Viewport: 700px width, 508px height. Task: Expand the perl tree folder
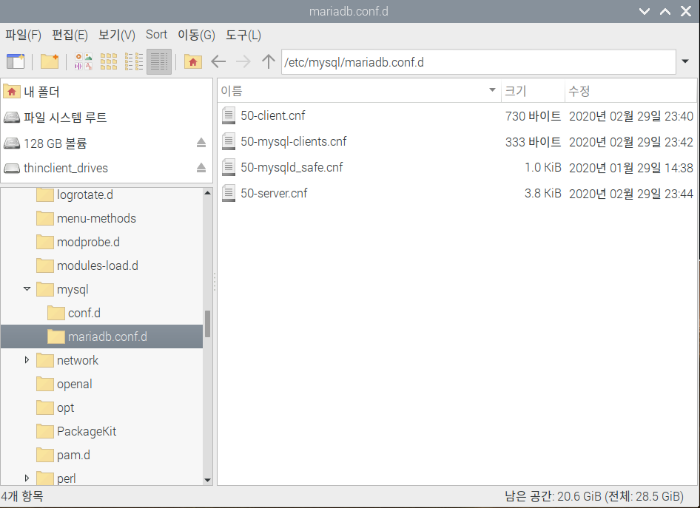point(27,478)
